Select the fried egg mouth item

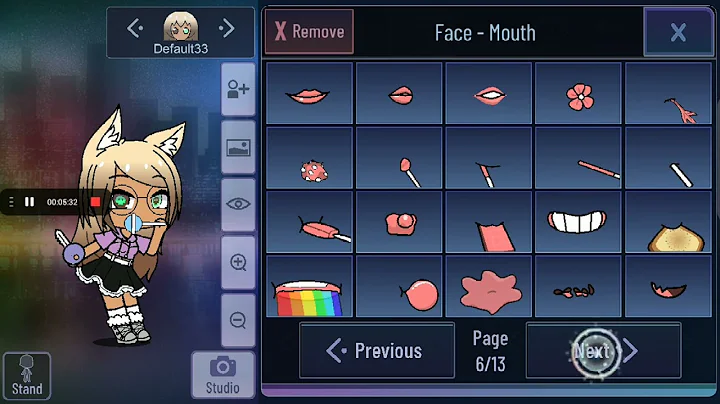399,222
